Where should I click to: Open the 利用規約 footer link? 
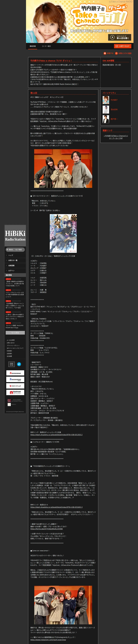pyautogui.click(x=9, y=351)
